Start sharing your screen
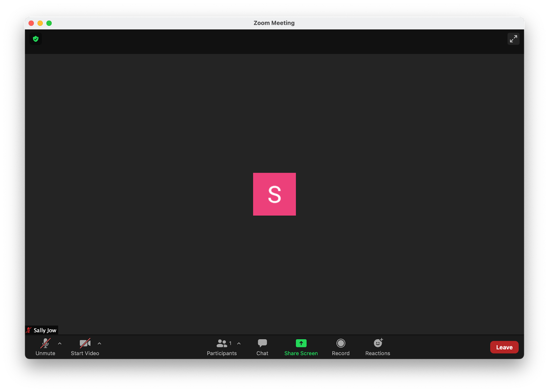The height and width of the screenshot is (392, 549). [301, 347]
